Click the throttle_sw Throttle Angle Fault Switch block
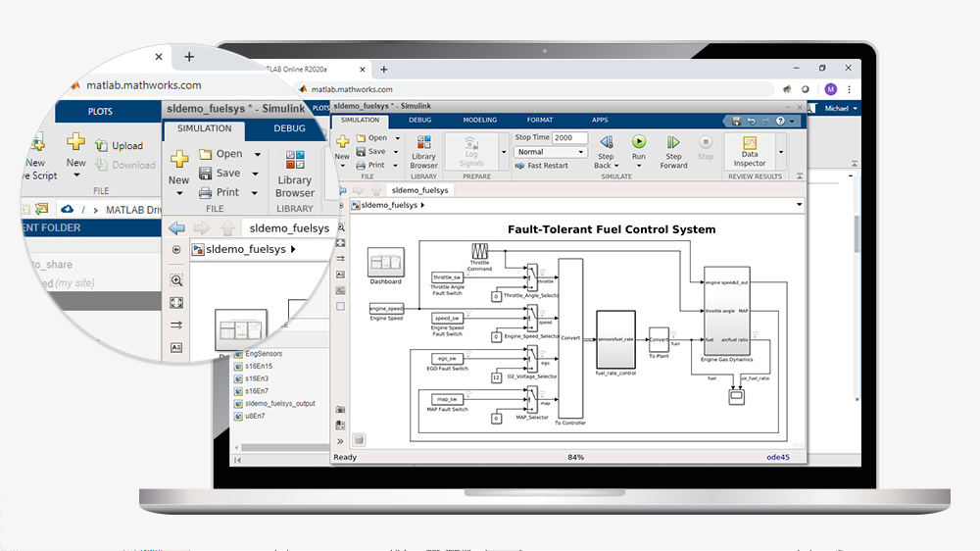Screen dimensions: 980x551 (448, 277)
